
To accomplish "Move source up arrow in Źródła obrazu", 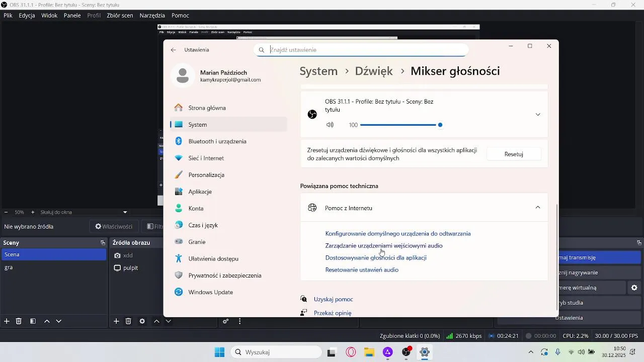I will click(156, 321).
